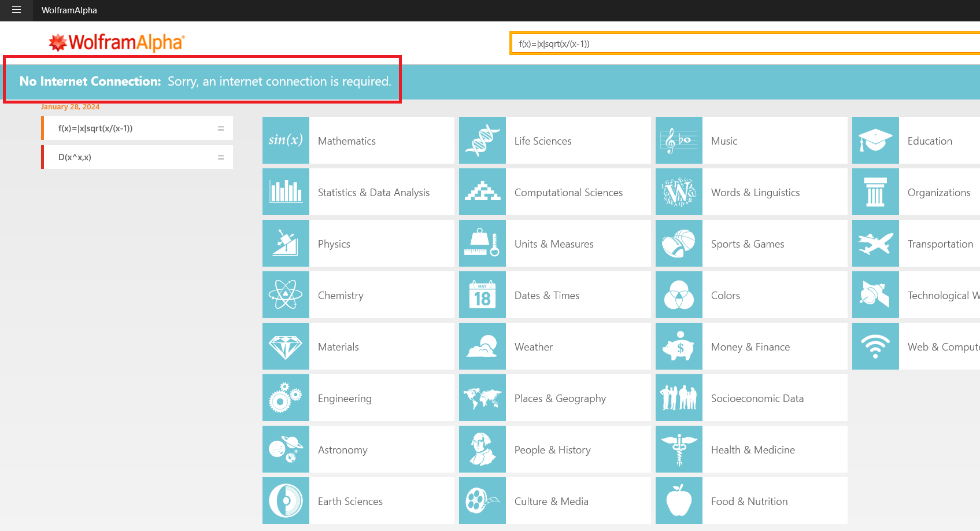Screen dimensions: 980x531
Task: Open Places & Geography world map icon
Action: (482, 398)
